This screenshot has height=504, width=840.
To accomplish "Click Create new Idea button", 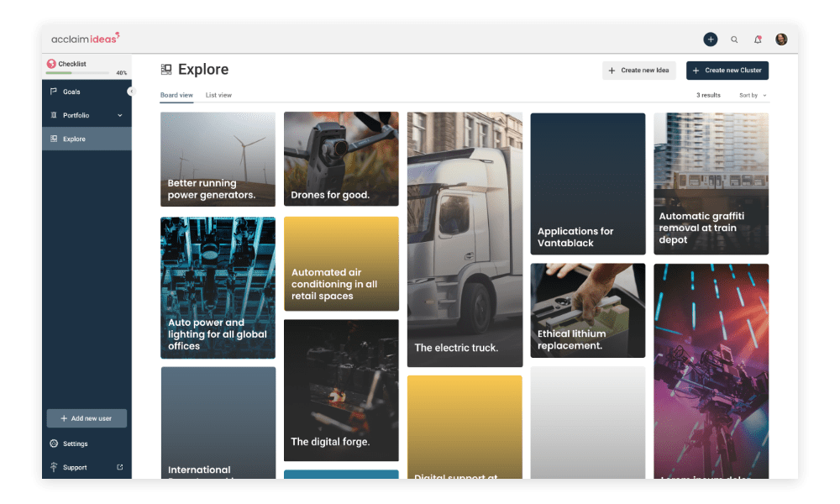I will point(639,71).
